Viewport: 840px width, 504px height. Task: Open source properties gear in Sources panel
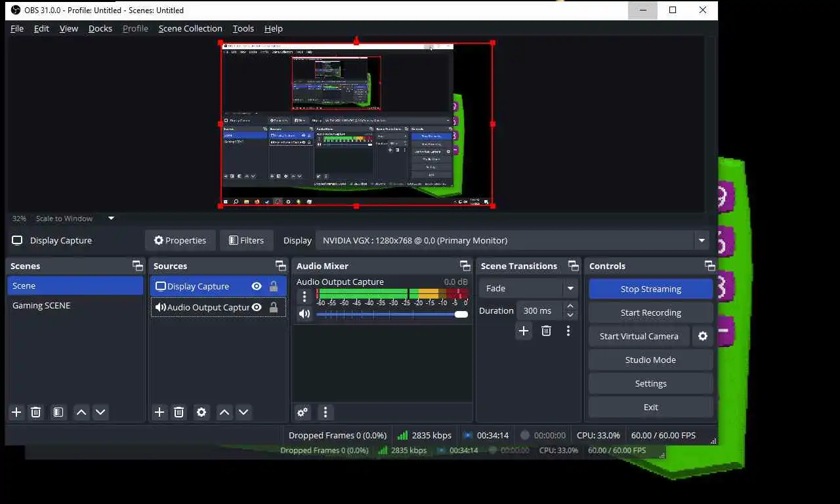coord(201,412)
